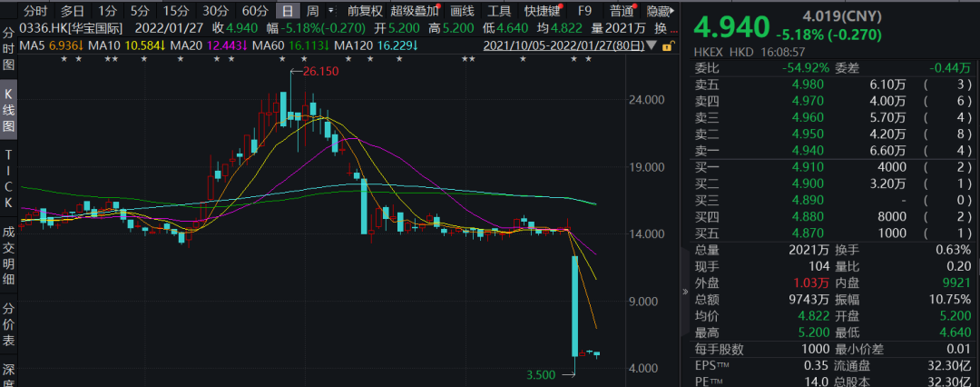980x387 pixels.
Task: Open the 分时图 sidebar tab
Action: [x=9, y=49]
